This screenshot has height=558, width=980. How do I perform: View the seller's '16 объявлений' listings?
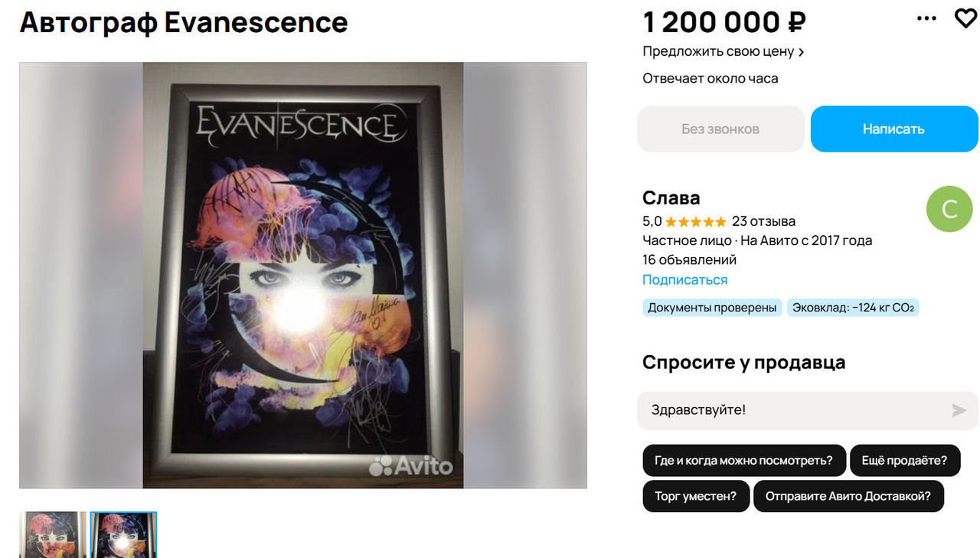pos(689,260)
